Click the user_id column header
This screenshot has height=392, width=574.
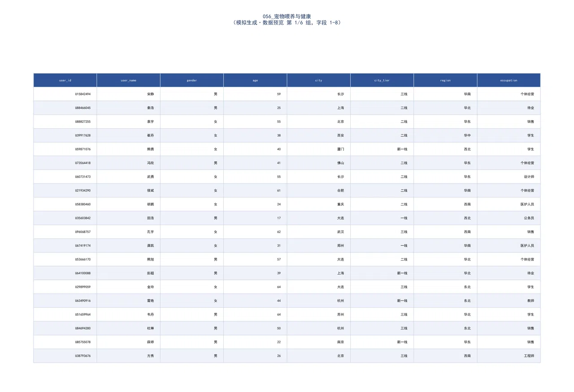tap(65, 80)
